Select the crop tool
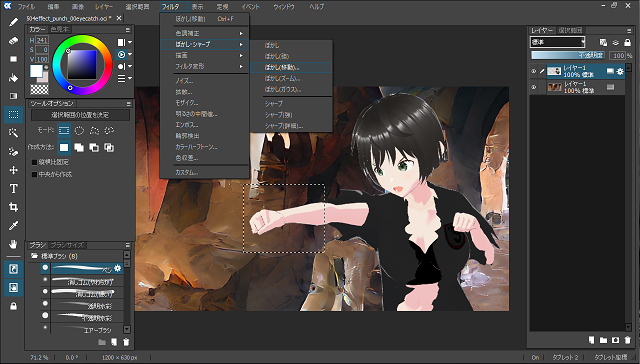 13,207
